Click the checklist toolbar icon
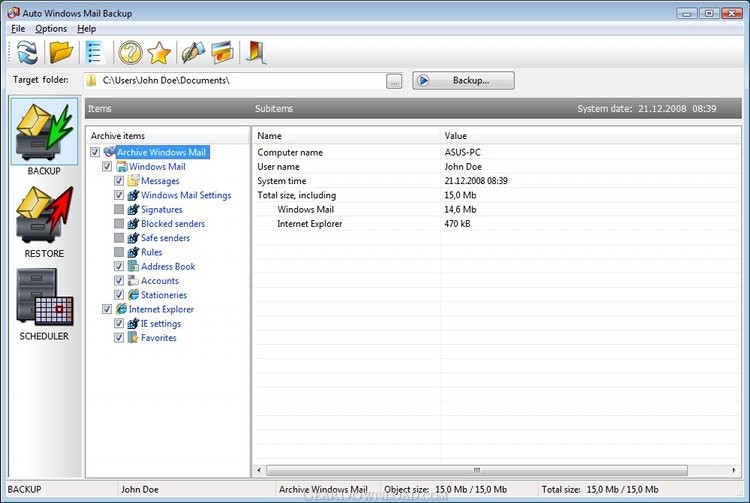Image resolution: width=750 pixels, height=503 pixels. pyautogui.click(x=94, y=53)
